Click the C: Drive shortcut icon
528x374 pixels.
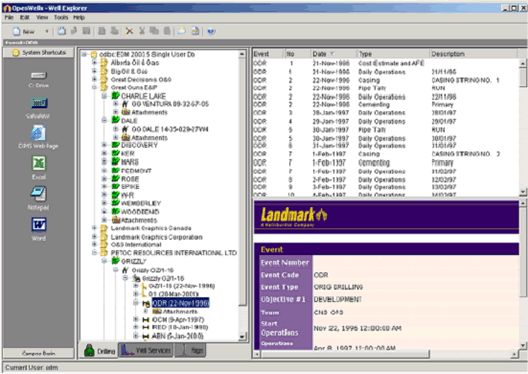(39, 75)
